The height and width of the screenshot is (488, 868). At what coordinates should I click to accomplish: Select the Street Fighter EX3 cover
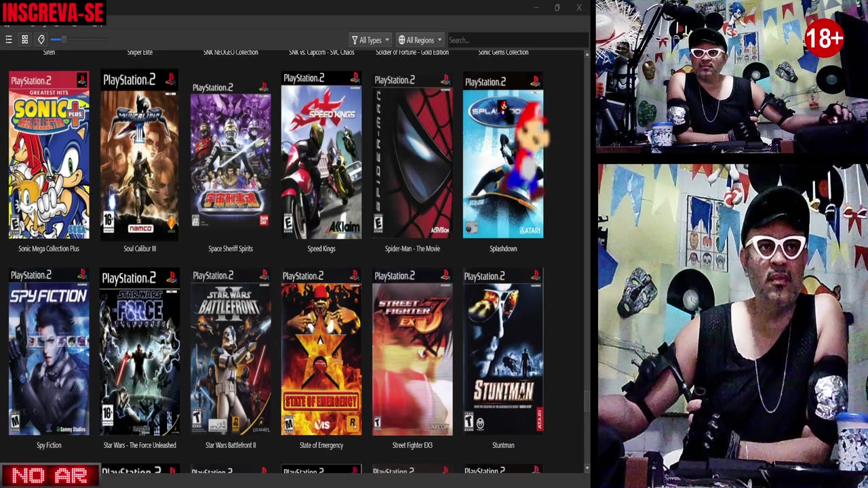(412, 351)
